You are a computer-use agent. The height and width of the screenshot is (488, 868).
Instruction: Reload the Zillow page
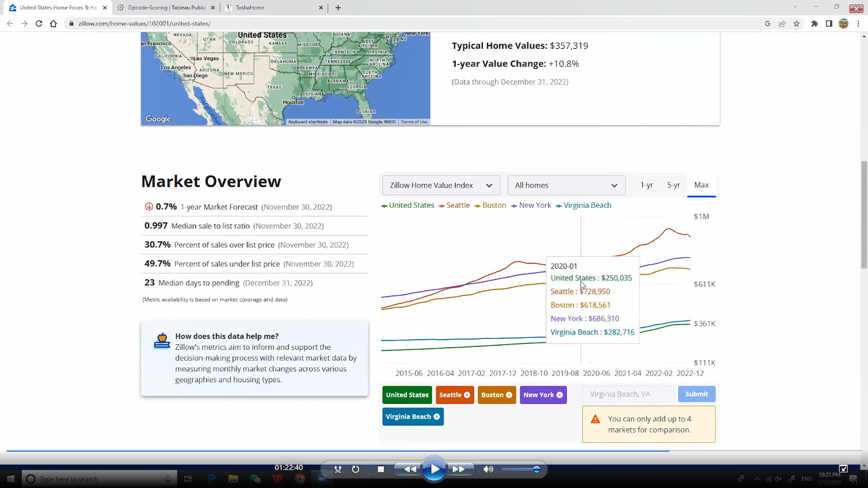click(x=39, y=23)
